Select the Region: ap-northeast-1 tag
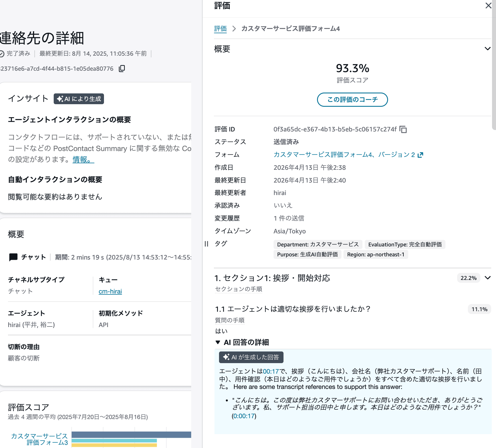496x448 pixels. point(376,254)
